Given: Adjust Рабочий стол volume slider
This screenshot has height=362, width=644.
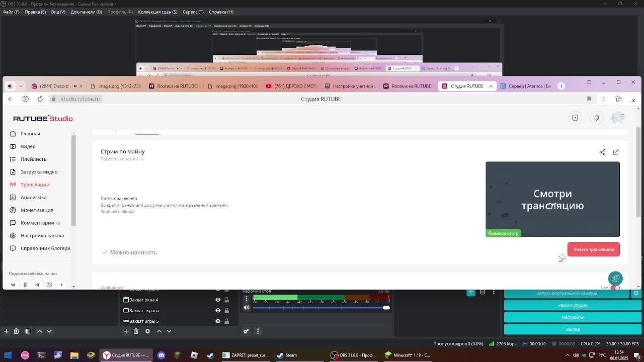Looking at the screenshot, I should (x=321, y=308).
